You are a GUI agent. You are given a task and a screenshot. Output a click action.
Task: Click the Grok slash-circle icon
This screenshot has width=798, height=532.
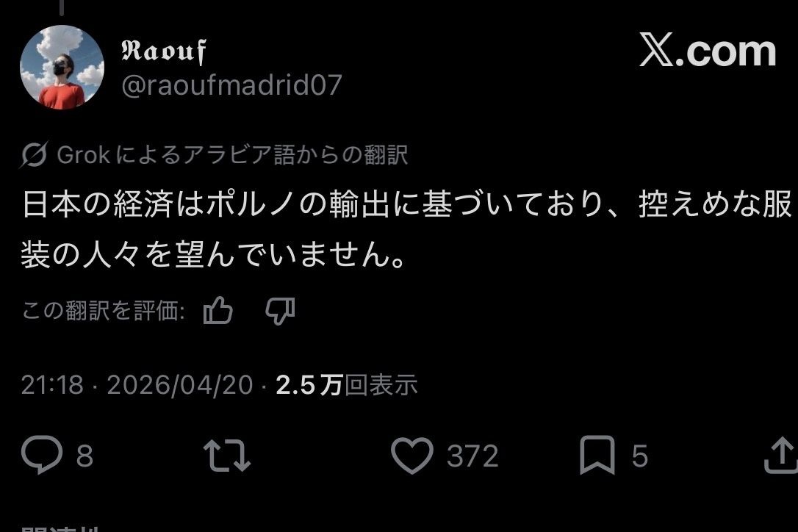click(34, 154)
